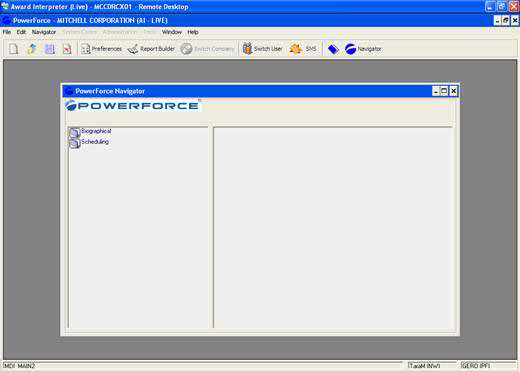Minimize the PowerForce Navigator window
This screenshot has width=520, height=372.
click(436, 91)
